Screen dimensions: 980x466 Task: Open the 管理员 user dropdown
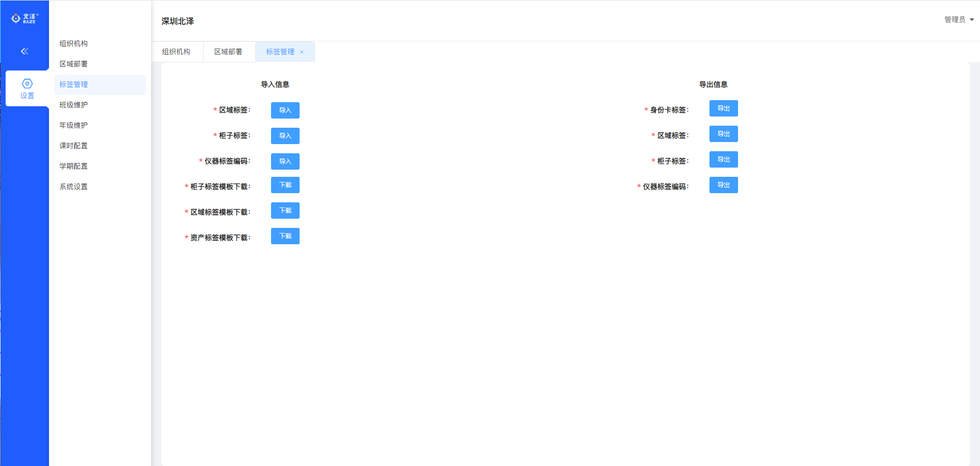pos(959,19)
